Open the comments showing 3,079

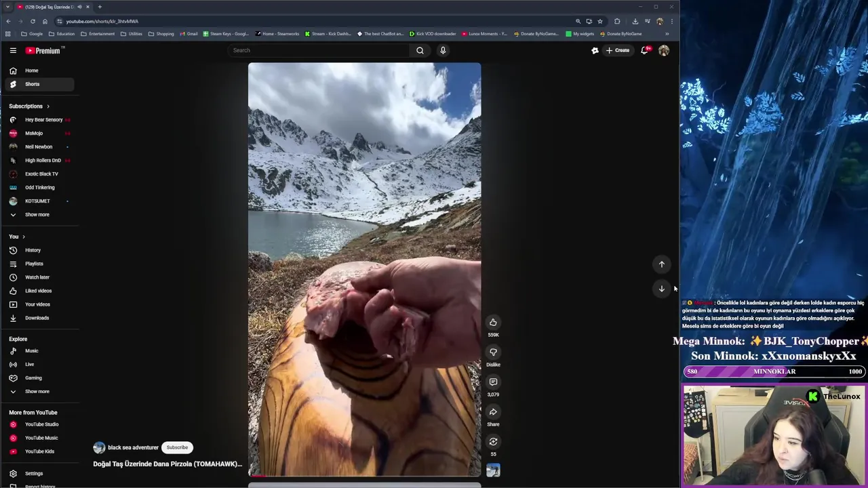point(493,382)
